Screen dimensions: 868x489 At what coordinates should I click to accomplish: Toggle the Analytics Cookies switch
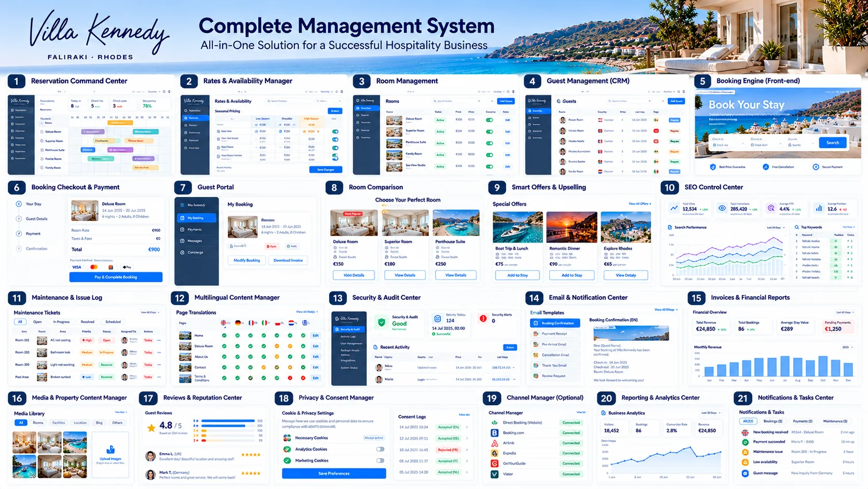click(x=381, y=450)
